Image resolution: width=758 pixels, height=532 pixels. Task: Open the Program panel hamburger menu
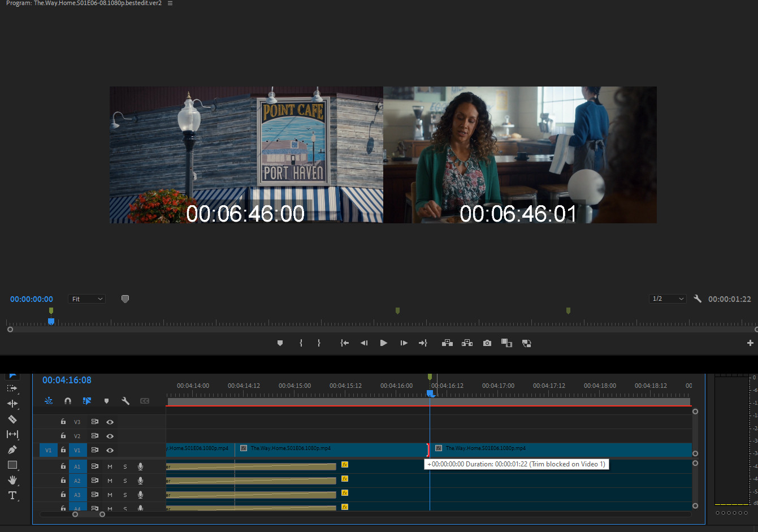170,3
